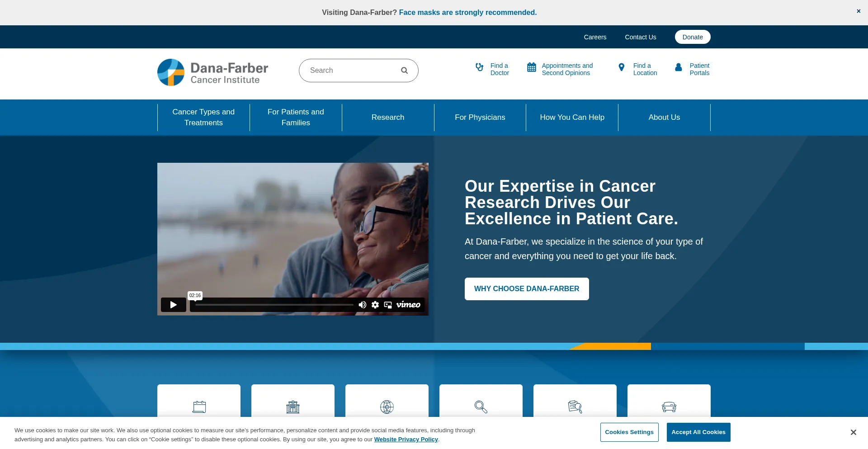The height and width of the screenshot is (449, 868).
Task: Open the About Us menu item
Action: pyautogui.click(x=664, y=117)
